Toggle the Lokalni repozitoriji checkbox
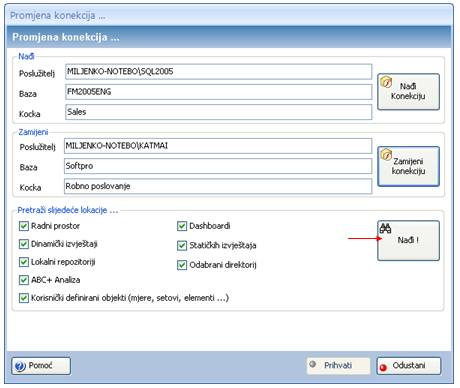460x388 pixels. click(x=24, y=262)
